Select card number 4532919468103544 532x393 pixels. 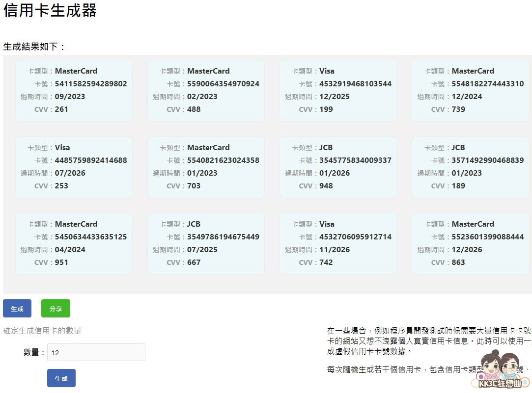[x=355, y=84]
